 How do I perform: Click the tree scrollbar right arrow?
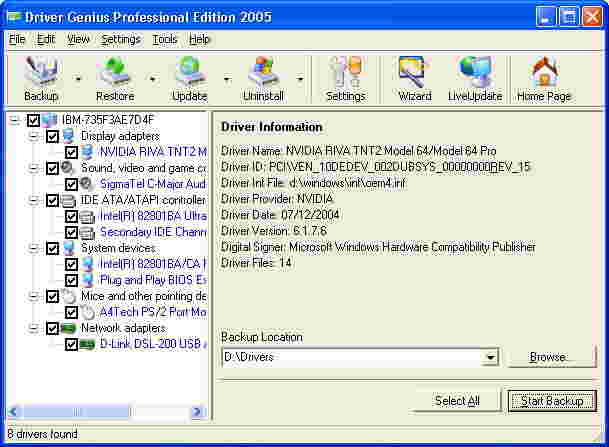tap(198, 412)
